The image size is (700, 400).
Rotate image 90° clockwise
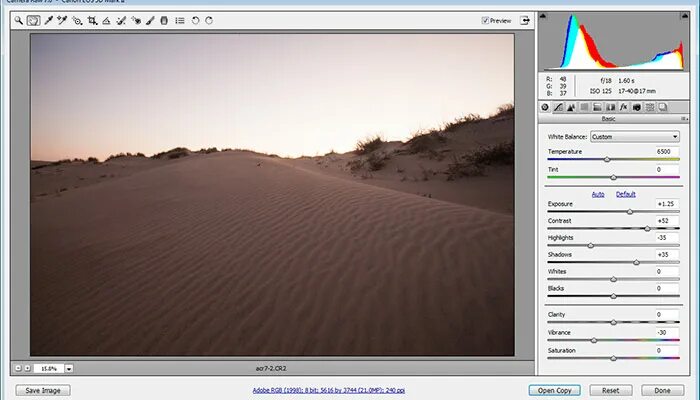pyautogui.click(x=209, y=21)
